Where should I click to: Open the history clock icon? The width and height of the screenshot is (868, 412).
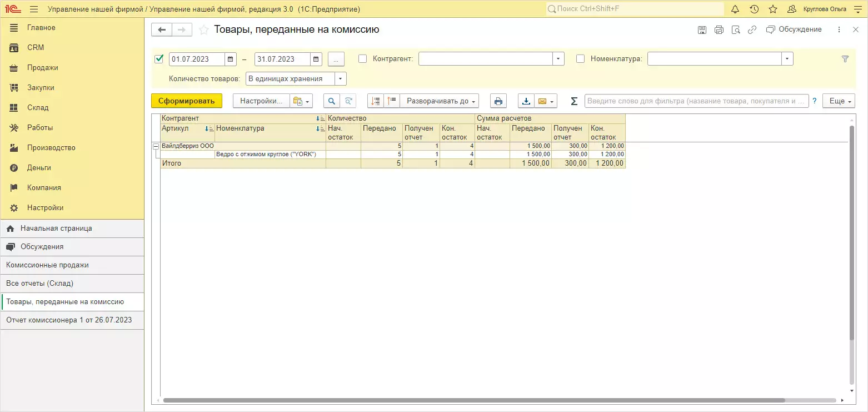[754, 9]
